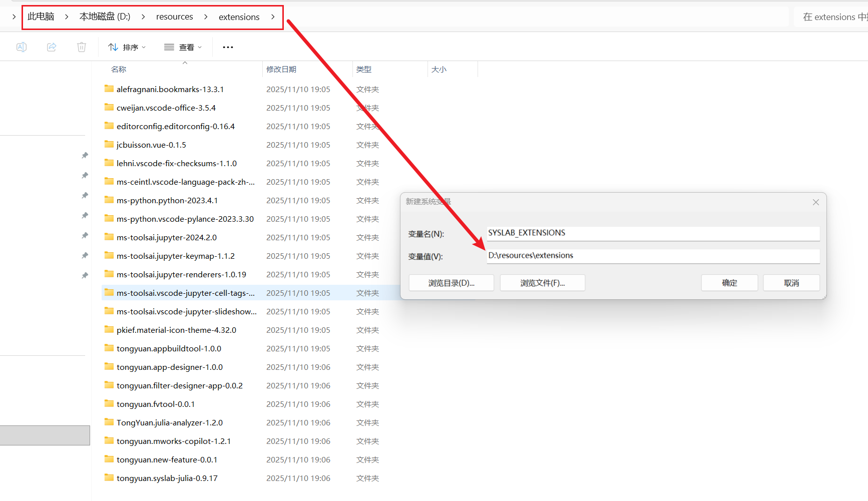Open the 排序 sort dropdown
Screen dimensions: 868x501
127,47
